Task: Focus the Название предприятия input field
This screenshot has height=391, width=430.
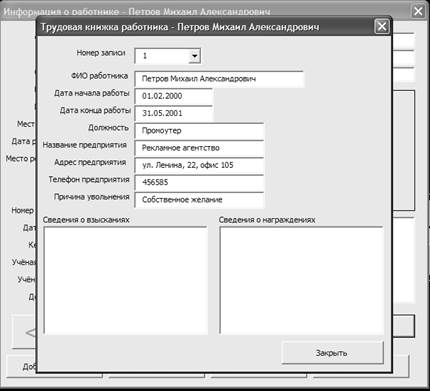Action: point(199,148)
